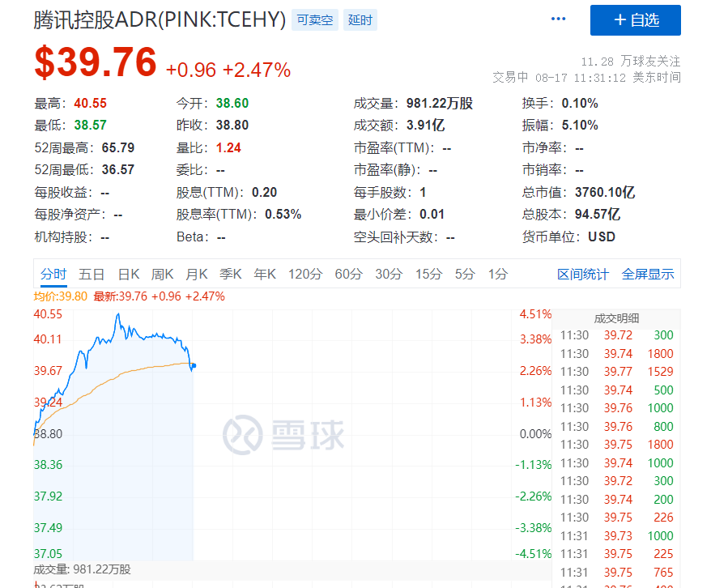
Task: Switch to the 周K chart tab
Action: click(162, 274)
